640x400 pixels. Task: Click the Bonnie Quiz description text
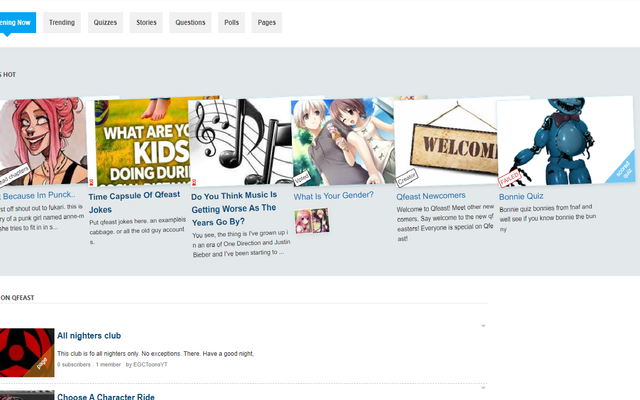548,218
